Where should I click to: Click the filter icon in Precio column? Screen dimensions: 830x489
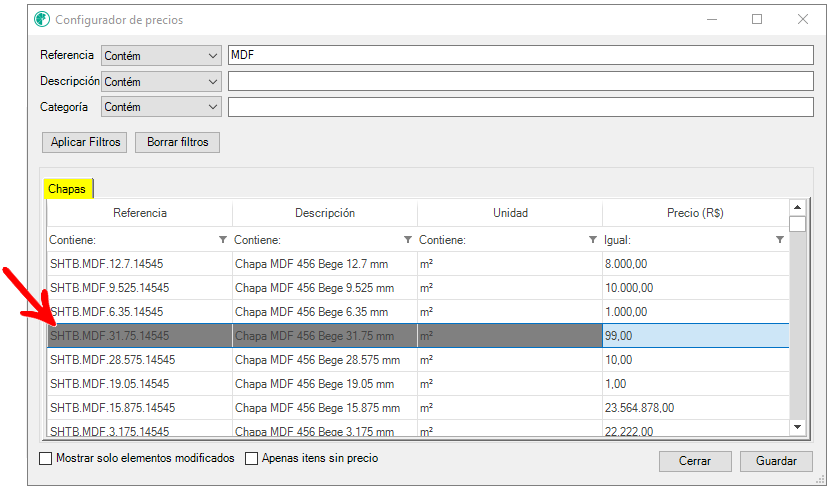[780, 240]
